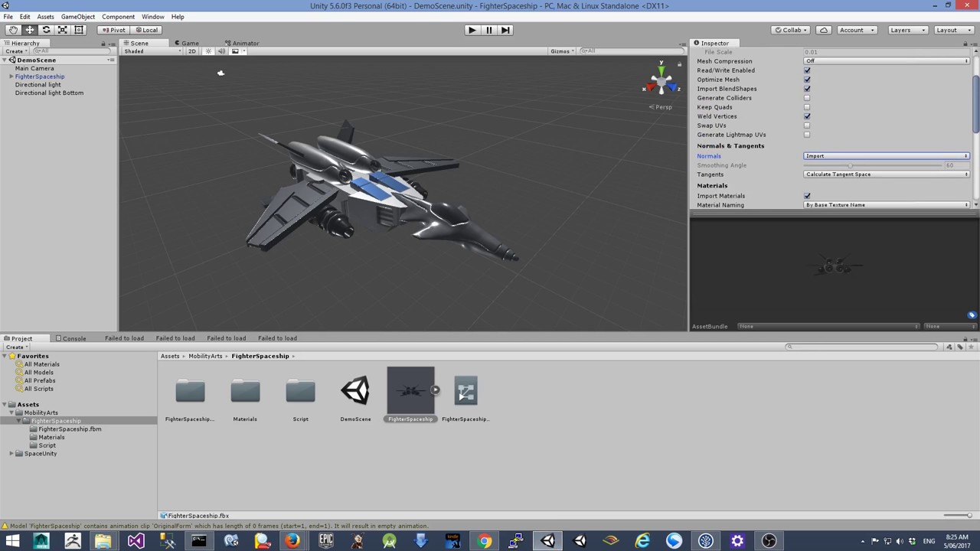980x551 pixels.
Task: Select the Rotate tool
Action: coord(46,30)
